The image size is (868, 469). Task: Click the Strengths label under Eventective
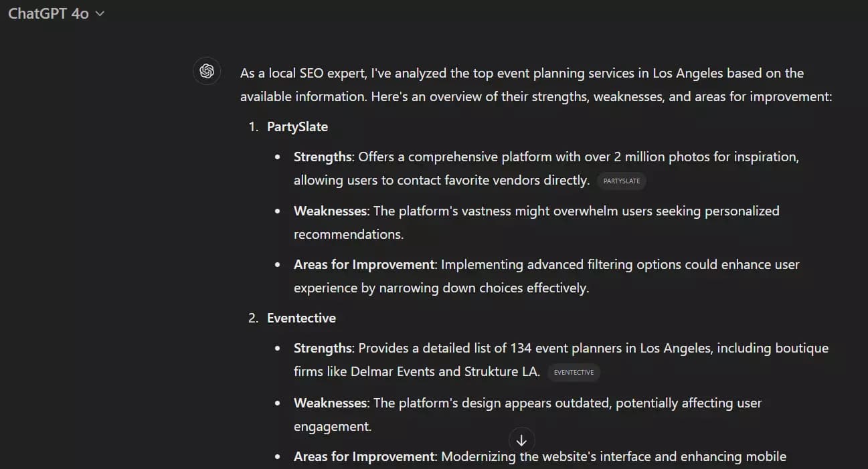click(x=323, y=348)
